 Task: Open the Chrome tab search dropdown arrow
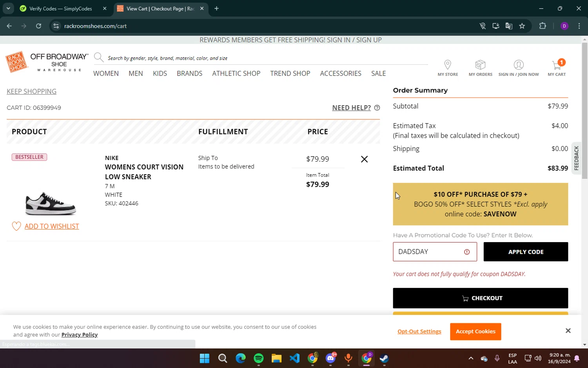(8, 8)
